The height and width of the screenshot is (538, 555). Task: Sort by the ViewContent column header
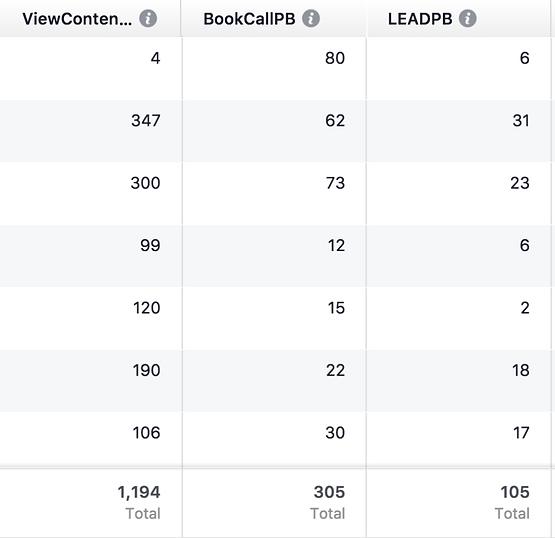(77, 19)
